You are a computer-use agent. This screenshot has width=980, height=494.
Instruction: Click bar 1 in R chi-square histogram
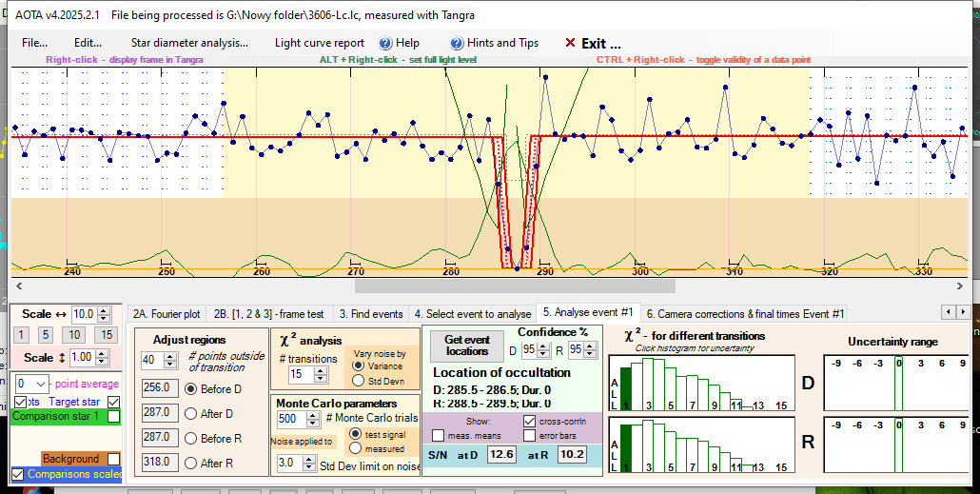[x=627, y=448]
